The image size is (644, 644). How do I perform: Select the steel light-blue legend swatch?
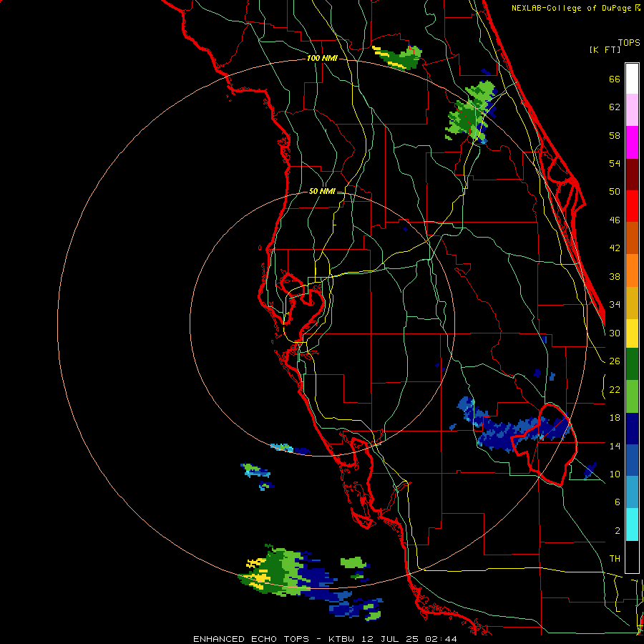pyautogui.click(x=632, y=492)
